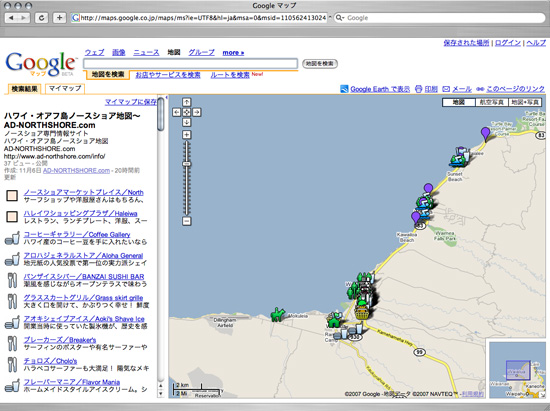This screenshot has width=550, height=411.
Task: Click the Google Earth icon
Action: (344, 89)
